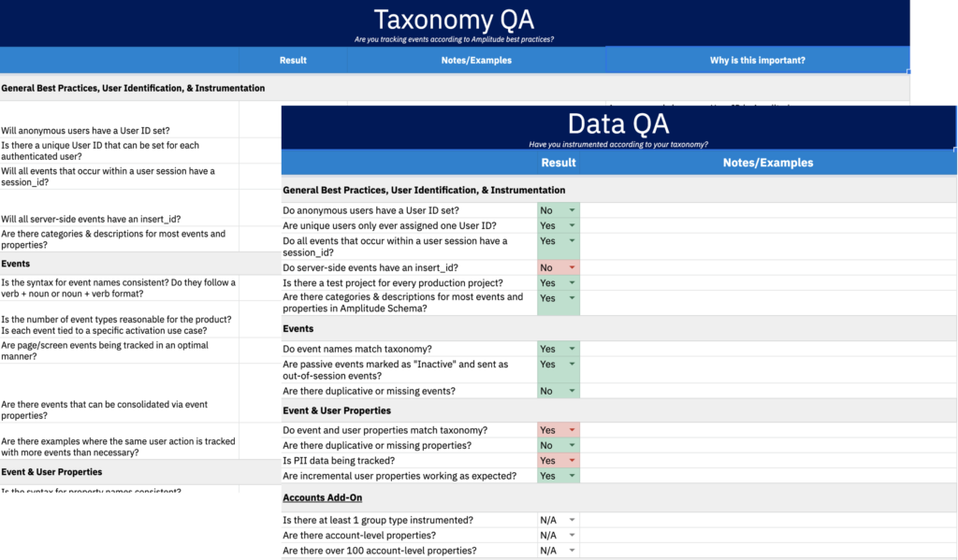Click Data QA 'Event & User Properties' heading

click(x=337, y=410)
